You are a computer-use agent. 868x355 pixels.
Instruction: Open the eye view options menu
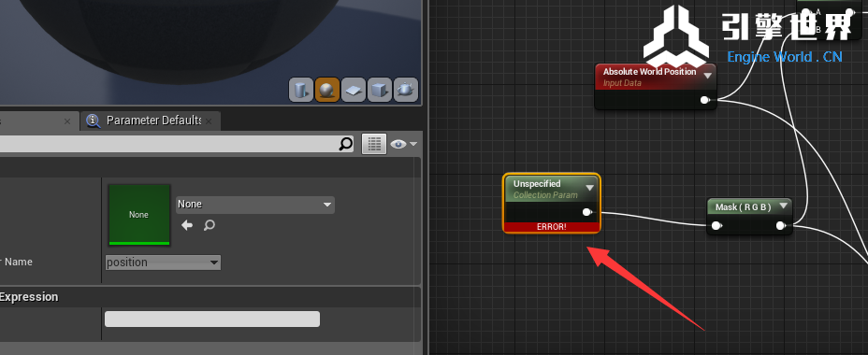coord(403,144)
